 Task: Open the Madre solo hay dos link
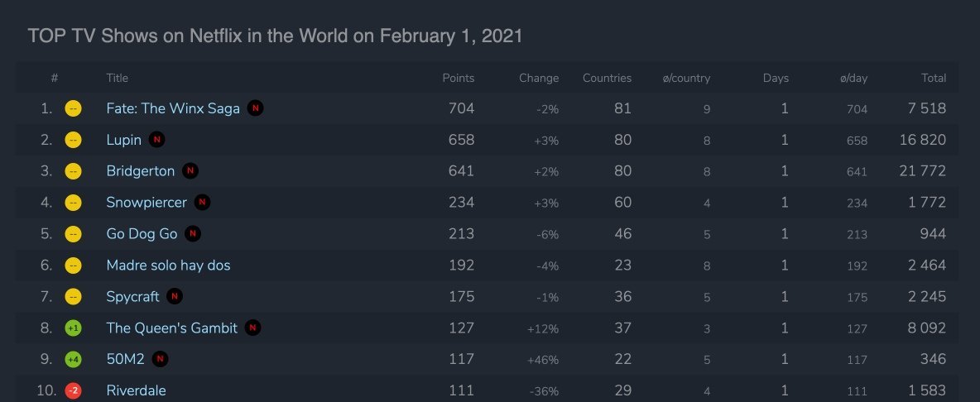168,266
